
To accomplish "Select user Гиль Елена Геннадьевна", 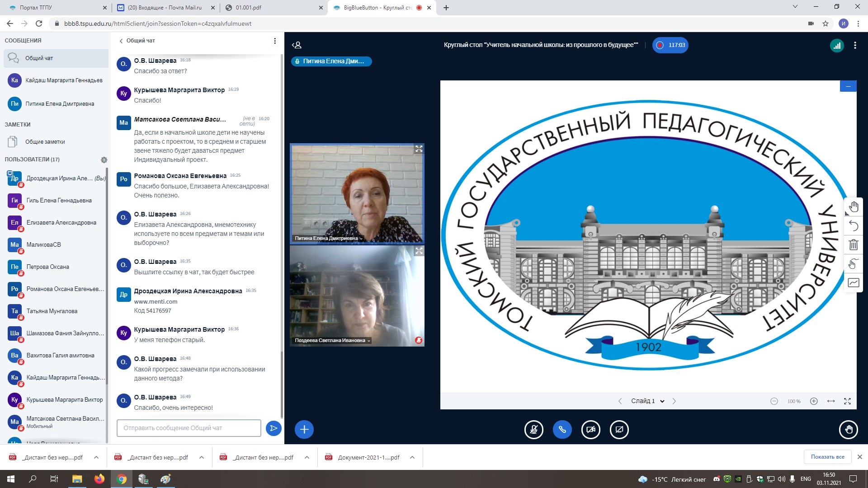I will tap(56, 201).
